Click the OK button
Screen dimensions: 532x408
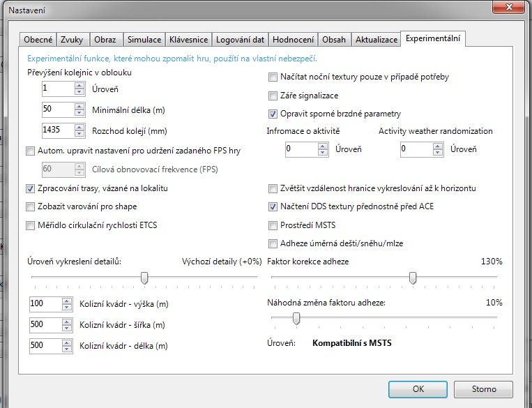tap(418, 389)
